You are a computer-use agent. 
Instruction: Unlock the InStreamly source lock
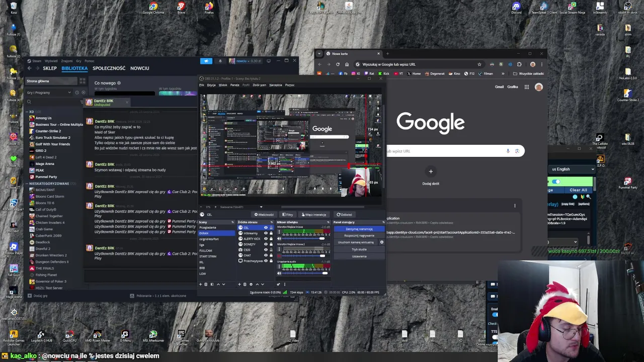click(x=271, y=233)
